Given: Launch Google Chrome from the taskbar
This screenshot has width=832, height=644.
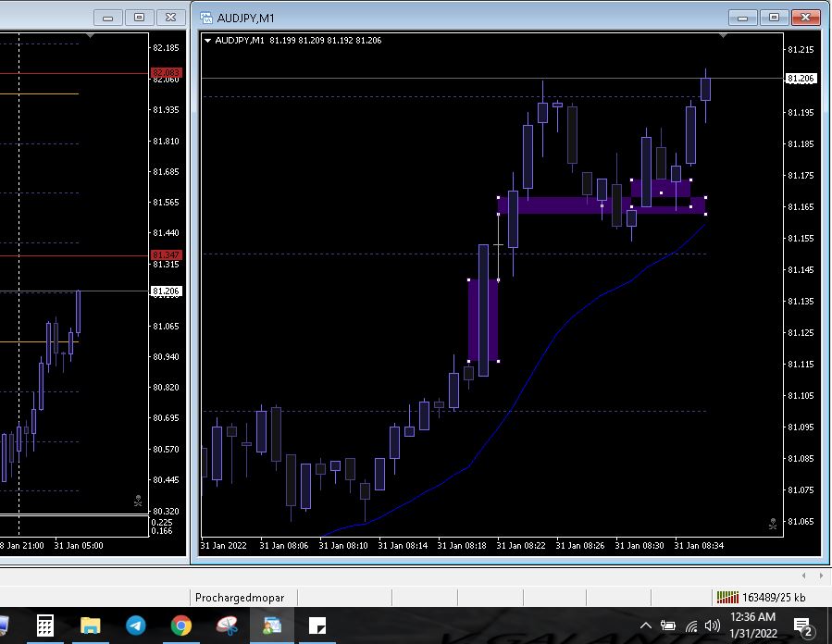Looking at the screenshot, I should coord(180,626).
